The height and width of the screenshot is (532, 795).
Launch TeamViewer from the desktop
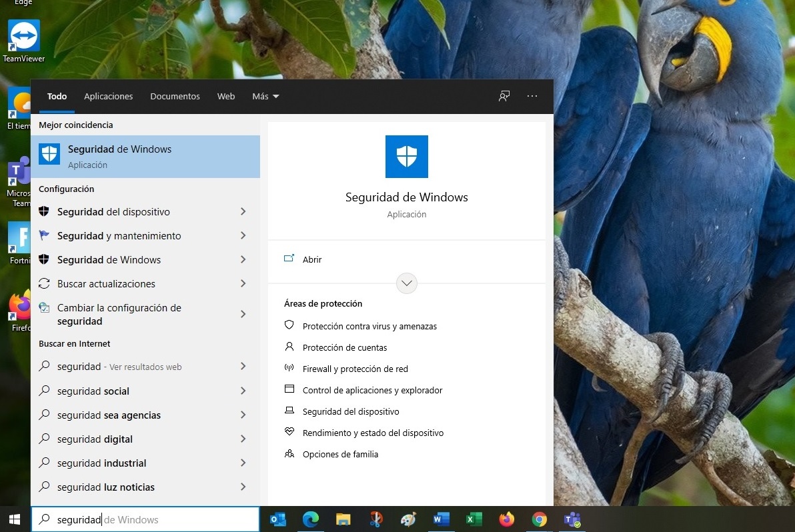click(23, 33)
